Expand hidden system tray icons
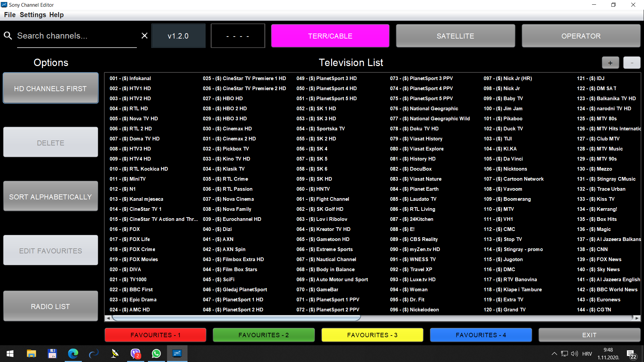The width and height of the screenshot is (644, 362). pos(554,354)
